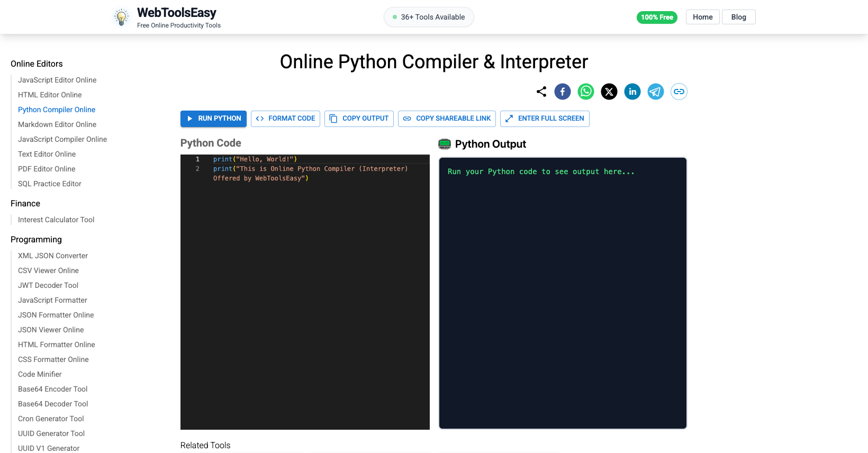
Task: Open PDF Editor Online
Action: [47, 169]
